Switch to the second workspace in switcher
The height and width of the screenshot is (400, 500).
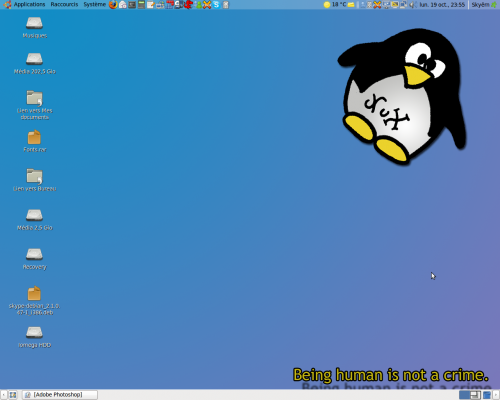click(x=476, y=395)
